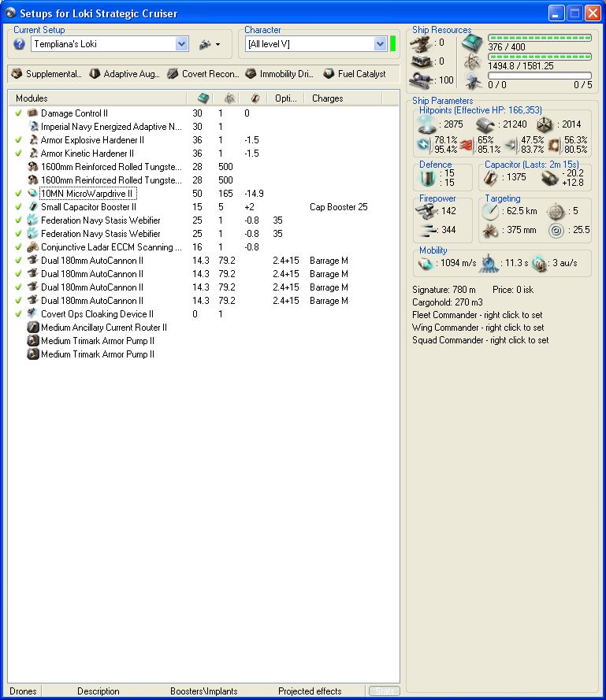Viewport: 606px width, 700px height.
Task: Toggle the Covert Ops Cloaking Device checkmark
Action: [18, 314]
